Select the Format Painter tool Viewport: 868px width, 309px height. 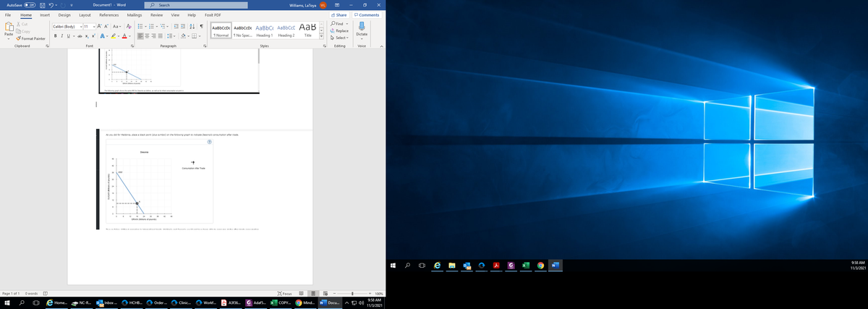(x=29, y=38)
